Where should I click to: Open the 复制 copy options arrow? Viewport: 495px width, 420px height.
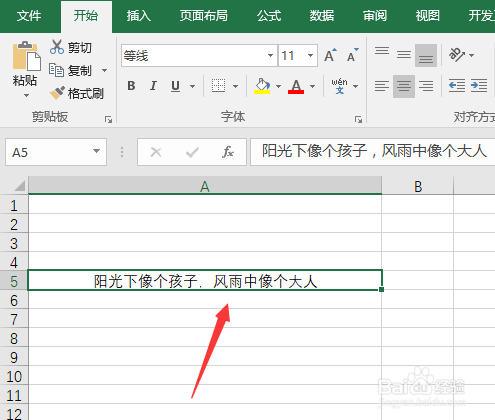[x=104, y=70]
